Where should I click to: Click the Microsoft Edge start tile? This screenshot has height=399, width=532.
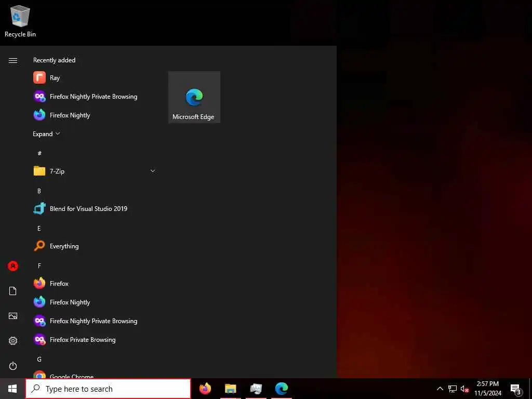(x=194, y=97)
